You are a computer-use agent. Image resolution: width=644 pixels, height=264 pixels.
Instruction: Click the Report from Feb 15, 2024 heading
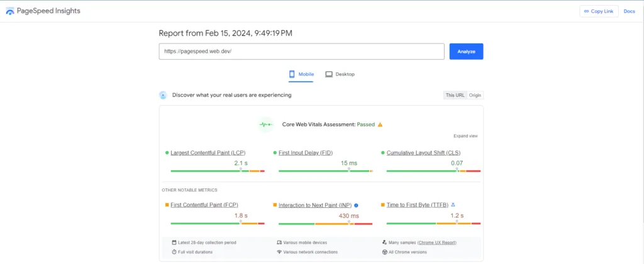[x=226, y=34]
